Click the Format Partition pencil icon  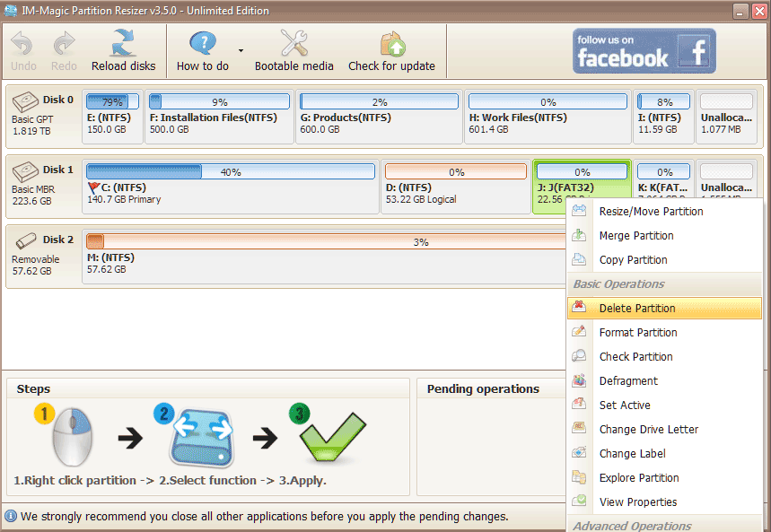[x=579, y=331]
